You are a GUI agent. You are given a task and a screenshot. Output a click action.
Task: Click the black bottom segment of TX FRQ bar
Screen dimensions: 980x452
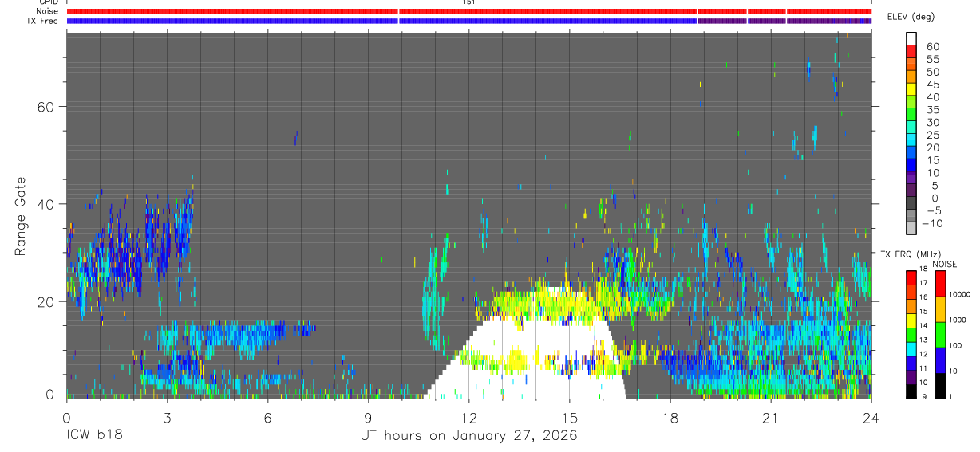(x=911, y=391)
